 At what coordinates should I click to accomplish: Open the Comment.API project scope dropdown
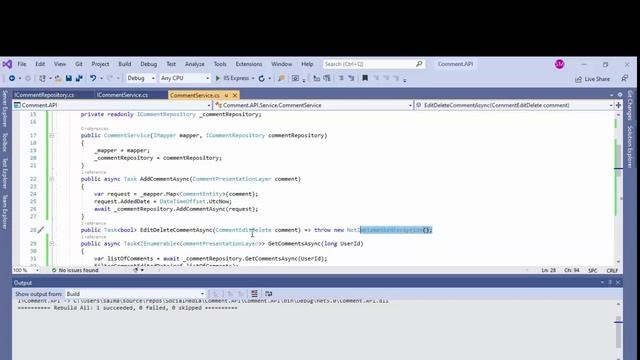(112, 105)
